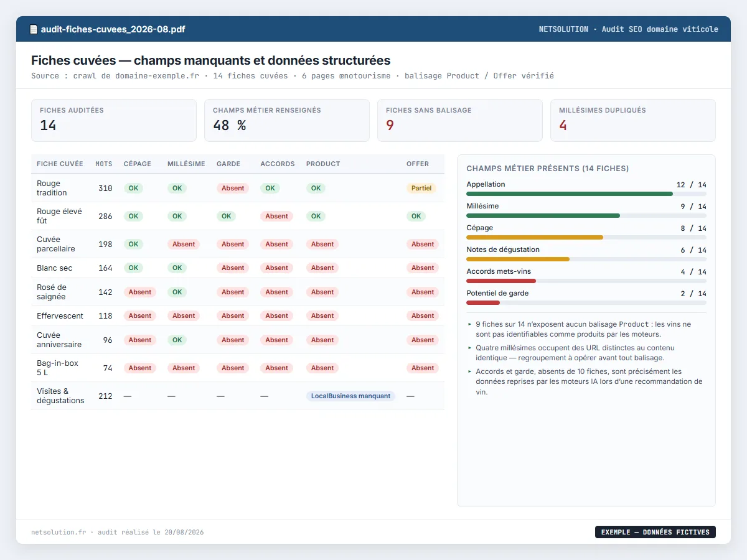This screenshot has width=747, height=560.
Task: Click the NETSOLUTION Audit SEO header label
Action: [x=628, y=29]
